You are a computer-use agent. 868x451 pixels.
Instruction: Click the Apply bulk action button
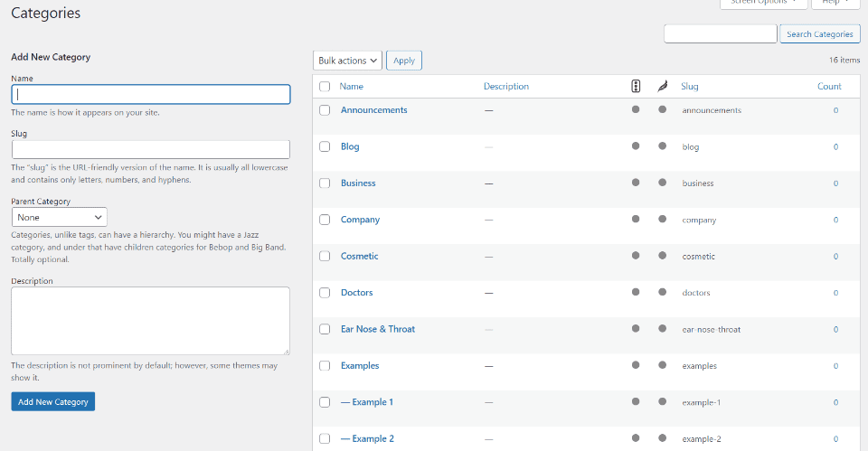click(404, 61)
